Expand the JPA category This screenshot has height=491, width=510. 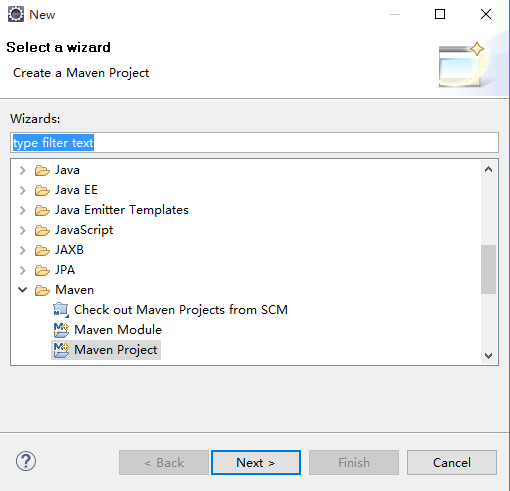pos(23,270)
